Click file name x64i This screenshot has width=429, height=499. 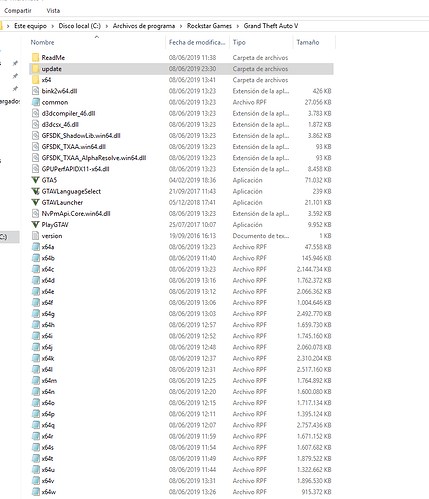(x=47, y=336)
